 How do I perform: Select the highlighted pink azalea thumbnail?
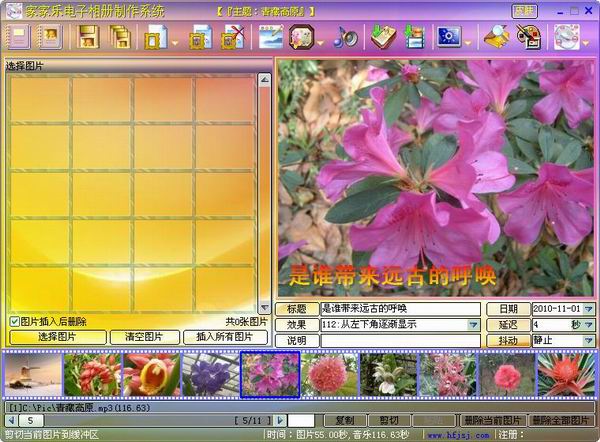[x=270, y=375]
